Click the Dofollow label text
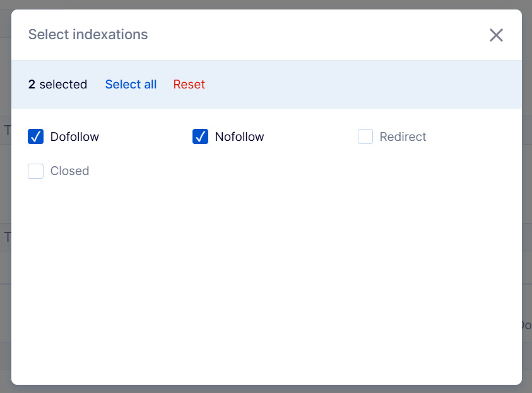The width and height of the screenshot is (532, 393). point(74,137)
